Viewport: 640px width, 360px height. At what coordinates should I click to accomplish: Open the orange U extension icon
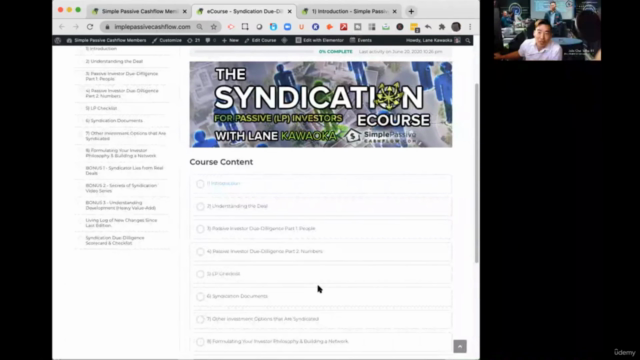[x=302, y=27]
